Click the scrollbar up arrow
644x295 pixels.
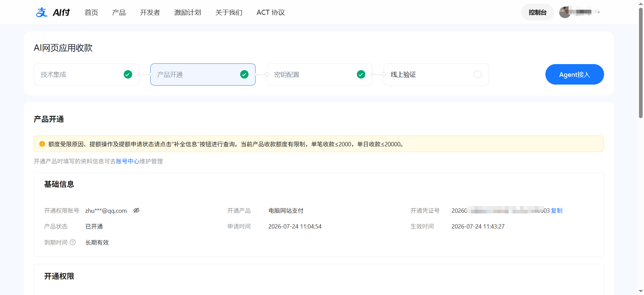coord(641,3)
